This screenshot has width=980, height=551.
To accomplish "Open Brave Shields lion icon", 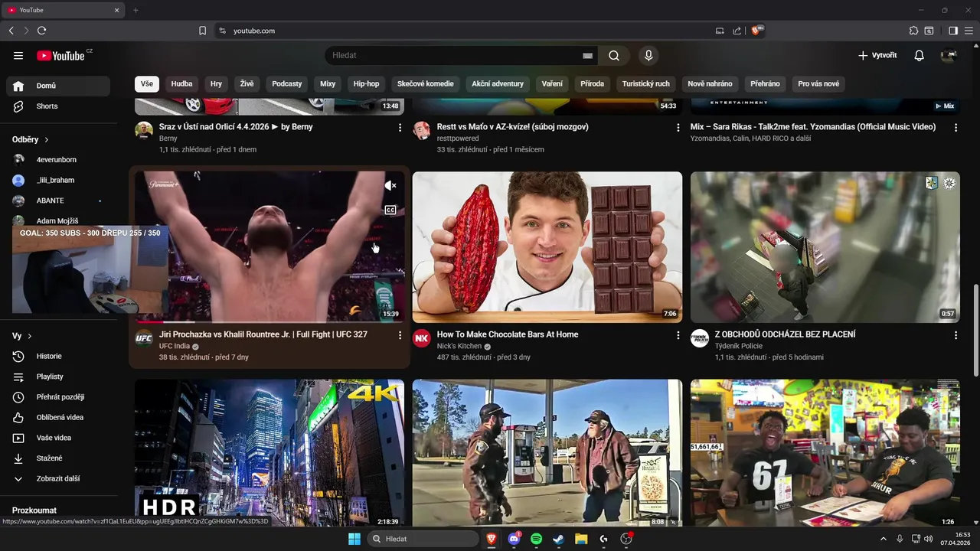I will (x=756, y=31).
